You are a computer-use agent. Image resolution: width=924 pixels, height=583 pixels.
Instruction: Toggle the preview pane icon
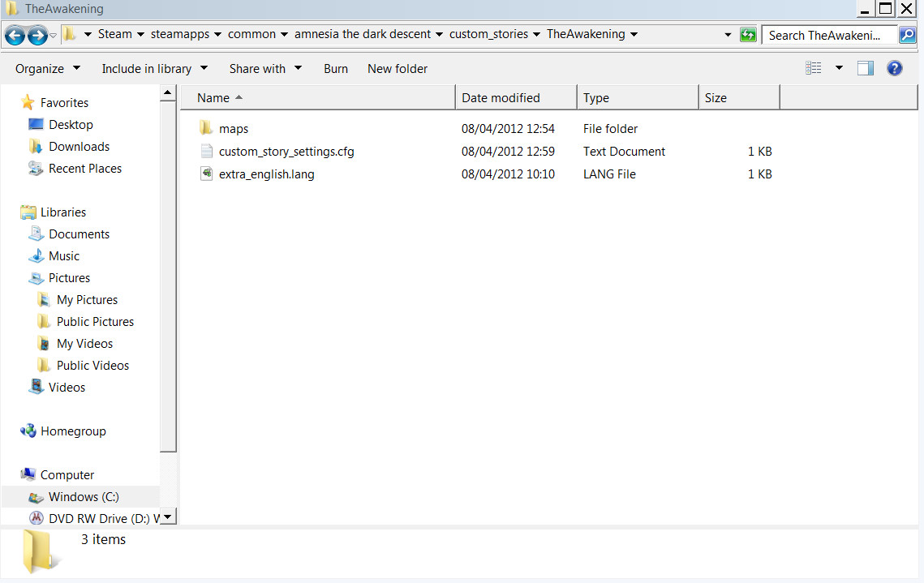tap(866, 68)
